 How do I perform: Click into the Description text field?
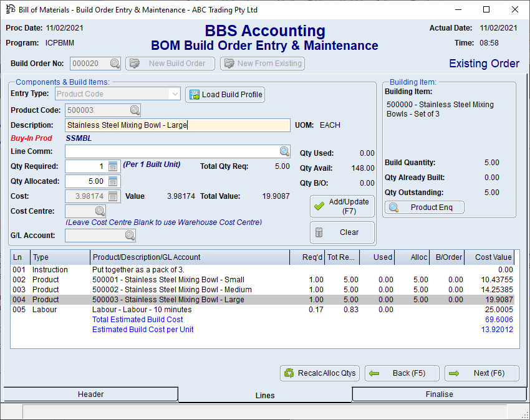tap(177, 125)
